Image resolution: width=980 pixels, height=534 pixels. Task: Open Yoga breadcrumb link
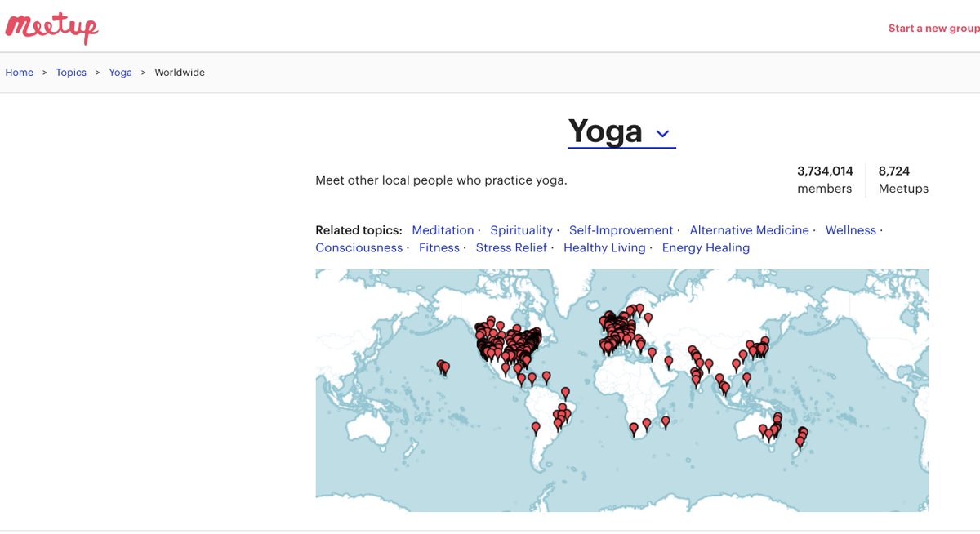coord(121,73)
